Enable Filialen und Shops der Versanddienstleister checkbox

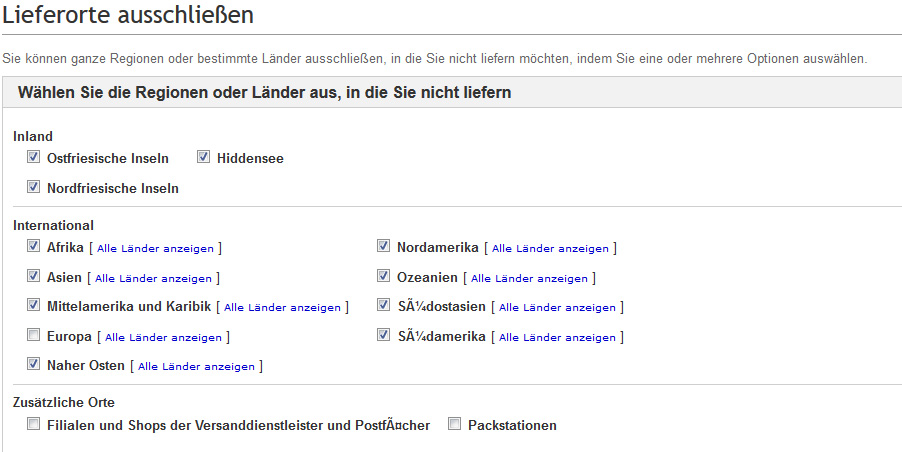(x=34, y=425)
